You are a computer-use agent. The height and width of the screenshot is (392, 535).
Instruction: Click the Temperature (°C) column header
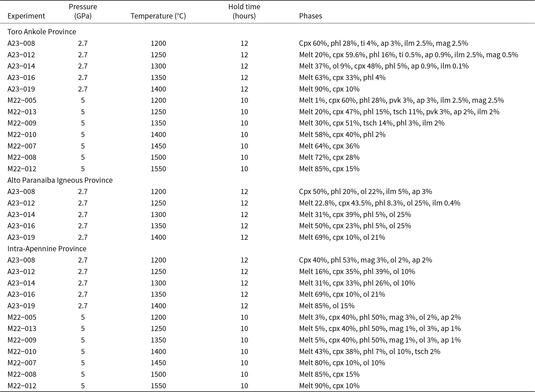[x=158, y=16]
